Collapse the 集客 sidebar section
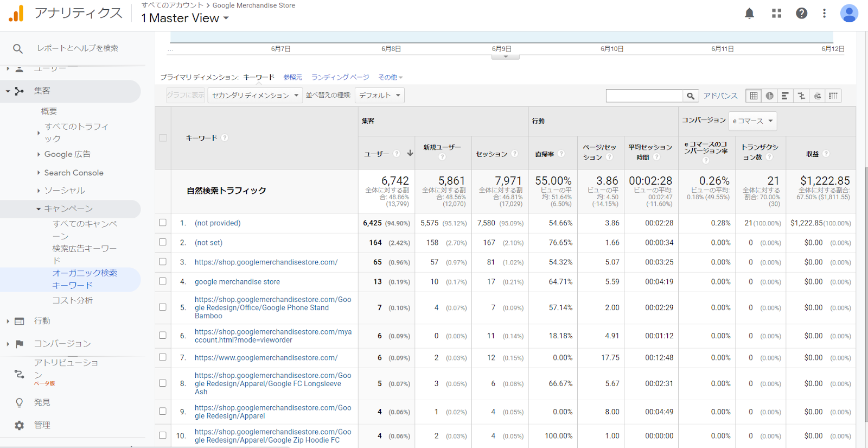Screen dimensions: 868x448 tap(8, 91)
